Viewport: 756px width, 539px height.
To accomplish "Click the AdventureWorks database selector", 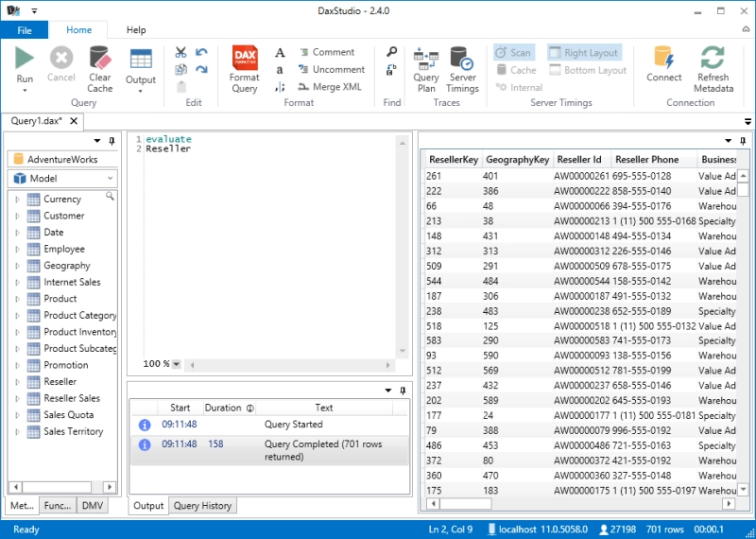I will point(62,159).
